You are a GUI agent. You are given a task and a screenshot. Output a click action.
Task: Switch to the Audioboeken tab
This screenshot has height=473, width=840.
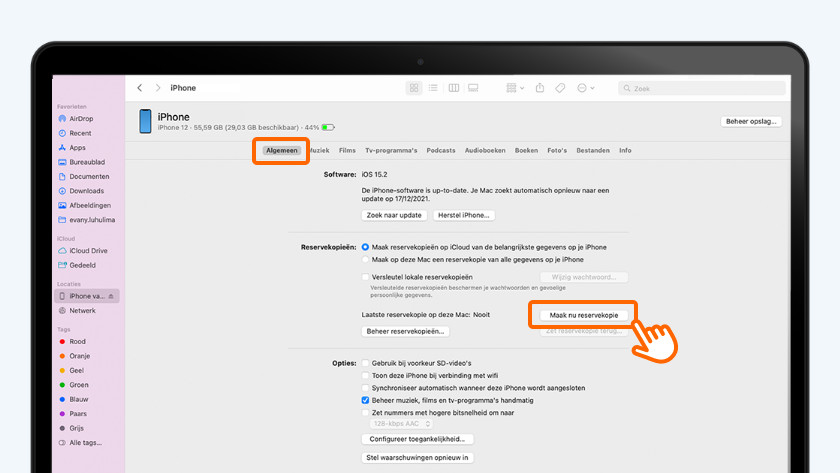(485, 151)
